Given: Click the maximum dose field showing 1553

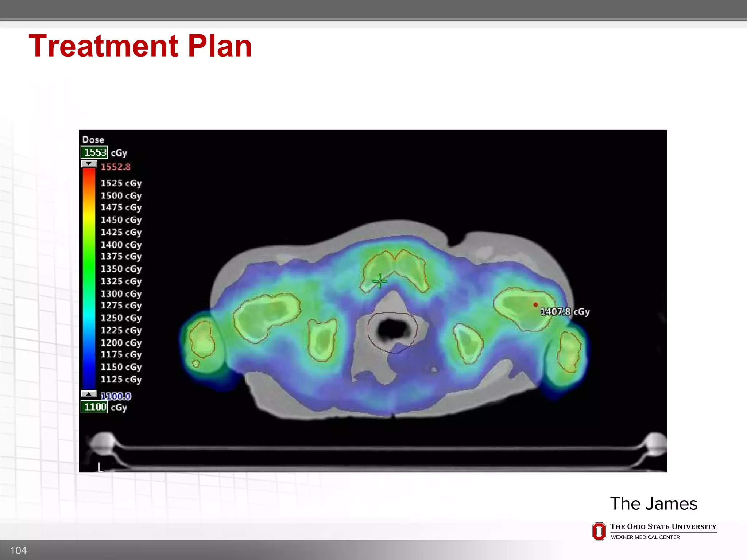Looking at the screenshot, I should [94, 152].
